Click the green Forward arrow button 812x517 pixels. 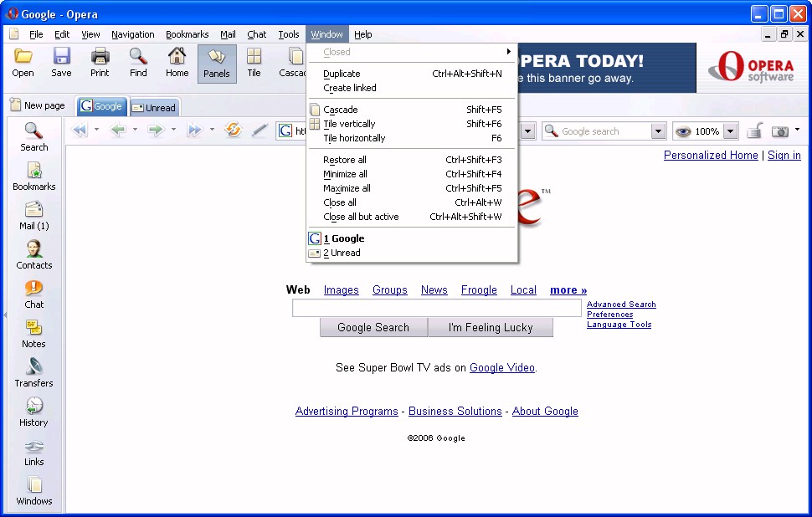tap(156, 130)
